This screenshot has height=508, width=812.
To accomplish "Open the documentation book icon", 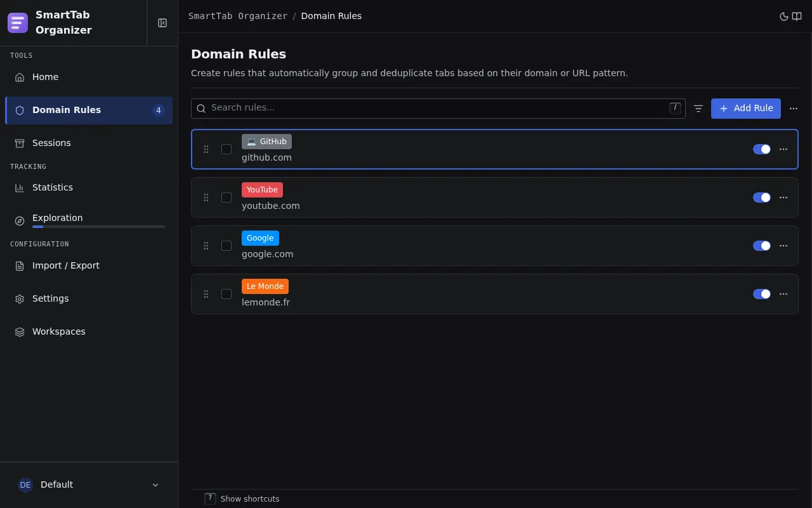I will tap(797, 17).
